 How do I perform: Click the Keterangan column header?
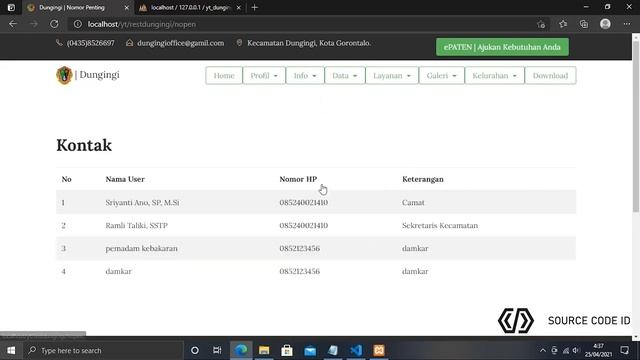click(x=422, y=179)
